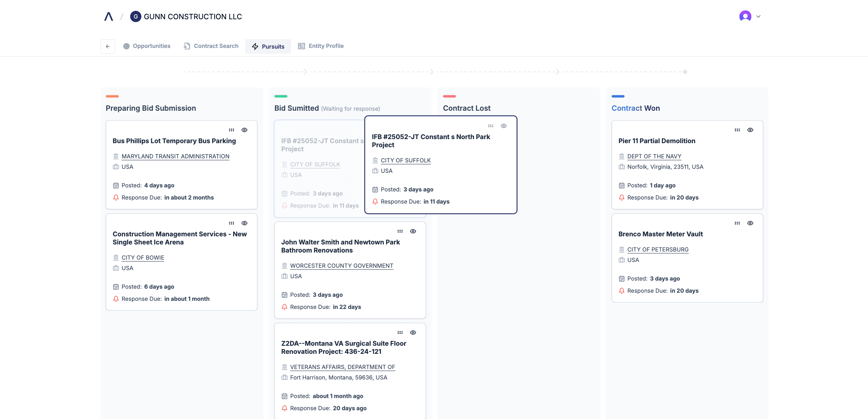This screenshot has height=419, width=868.
Task: Toggle eye icon on IFB #25052-JT popup
Action: pos(503,126)
